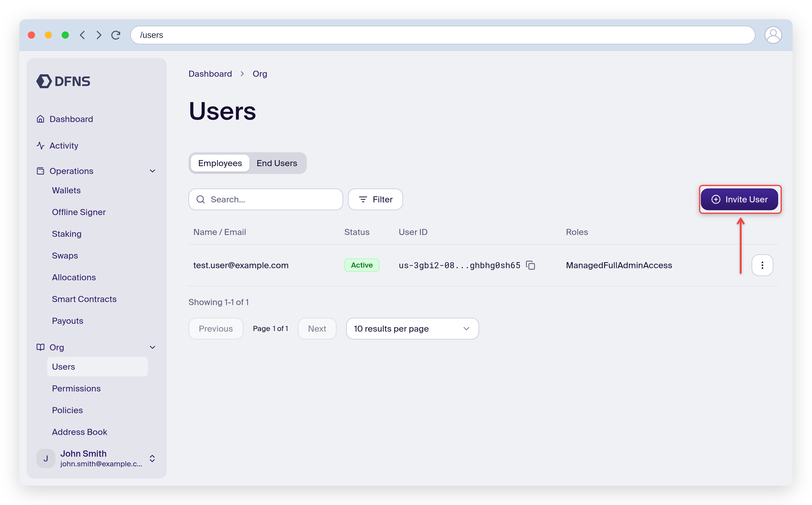The width and height of the screenshot is (812, 505).
Task: Open Allocations in the sidebar
Action: click(x=74, y=277)
